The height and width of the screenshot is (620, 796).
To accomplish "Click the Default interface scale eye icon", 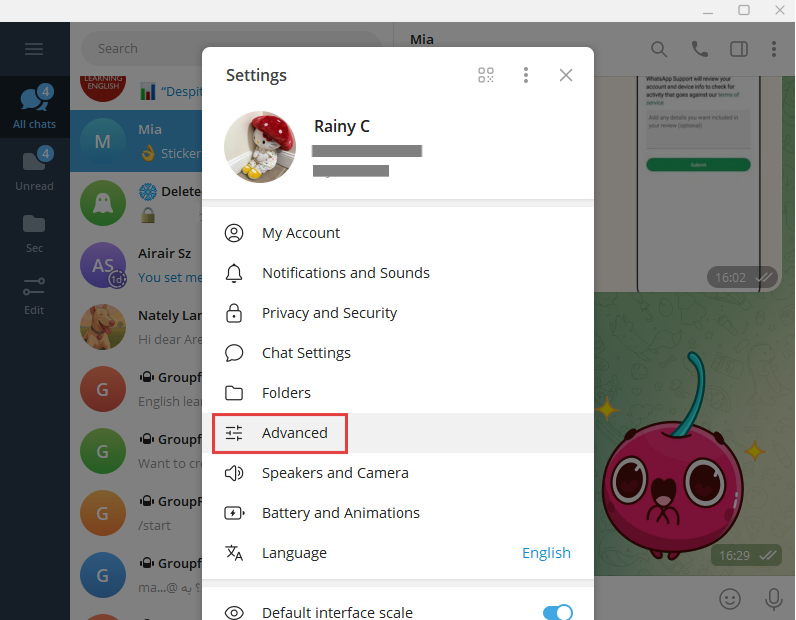I will click(x=234, y=613).
